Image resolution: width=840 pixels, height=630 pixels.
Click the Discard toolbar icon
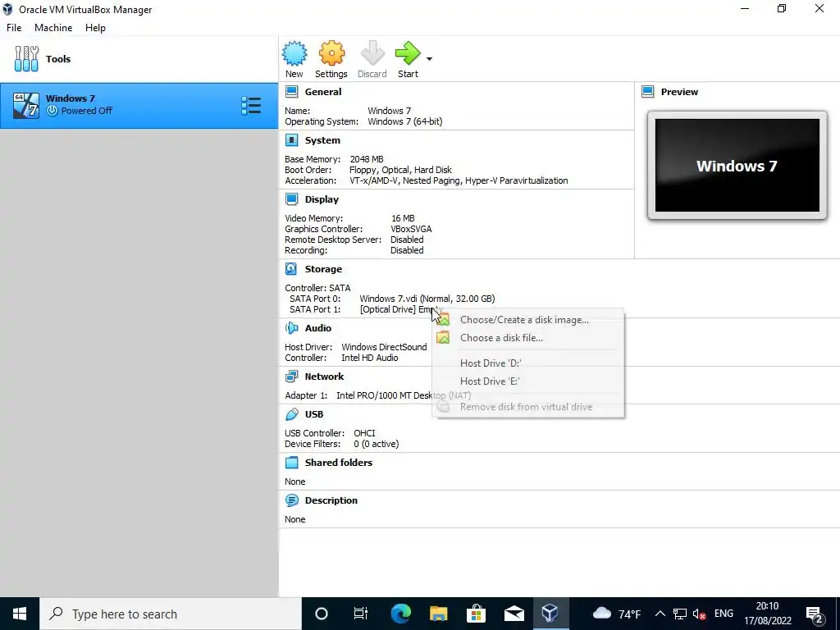[372, 53]
